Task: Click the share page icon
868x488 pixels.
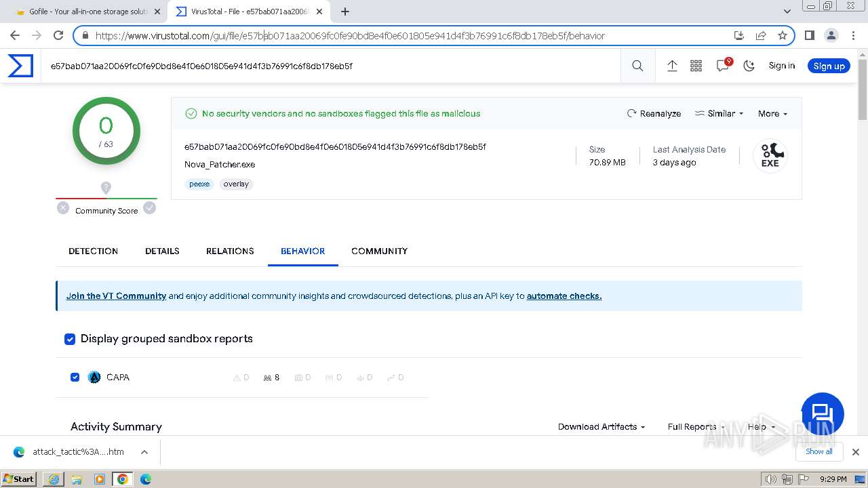Action: 761,36
